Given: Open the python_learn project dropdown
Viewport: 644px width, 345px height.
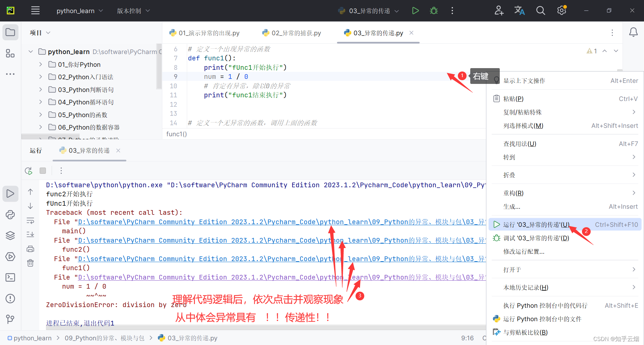Looking at the screenshot, I should 79,11.
